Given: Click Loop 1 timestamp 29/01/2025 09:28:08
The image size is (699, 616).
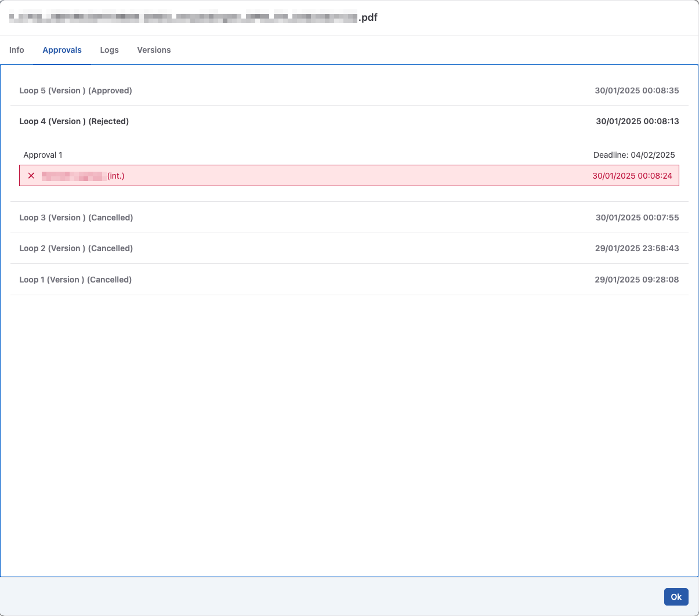Looking at the screenshot, I should pyautogui.click(x=637, y=280).
